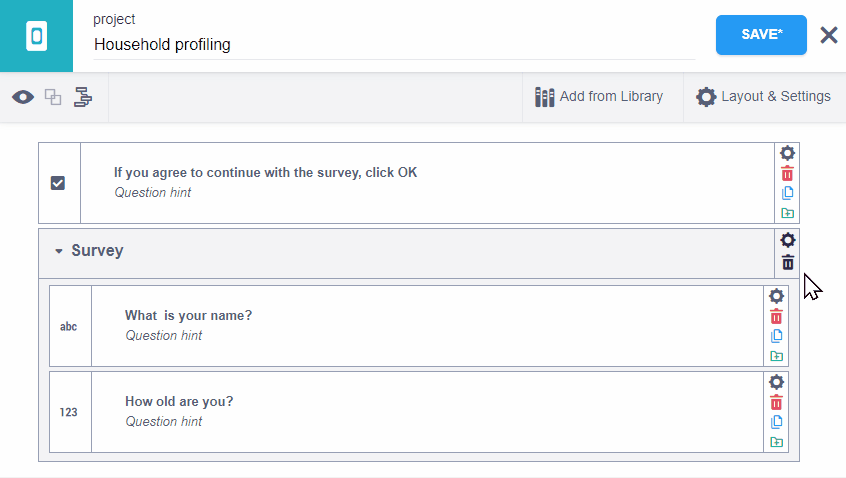Collapse the Survey group
The image size is (846, 478).
point(59,251)
